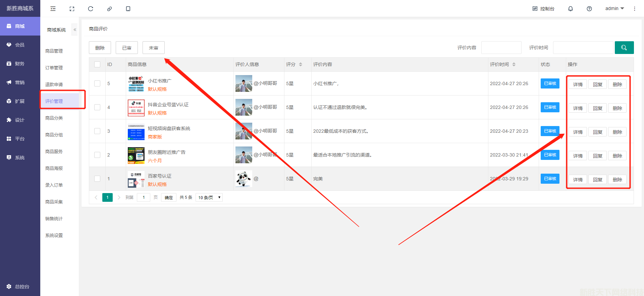
Task: Click the help question mark icon
Action: pyautogui.click(x=589, y=9)
